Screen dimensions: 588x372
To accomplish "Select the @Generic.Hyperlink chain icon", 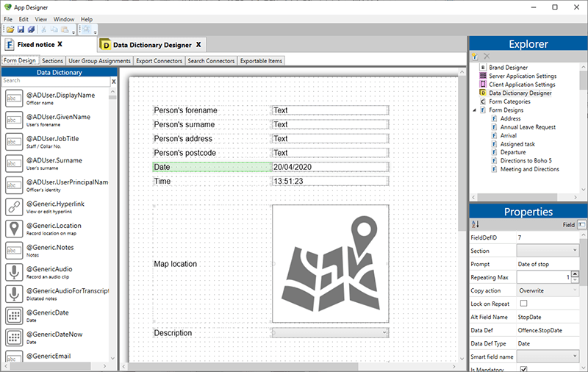I will pos(13,207).
